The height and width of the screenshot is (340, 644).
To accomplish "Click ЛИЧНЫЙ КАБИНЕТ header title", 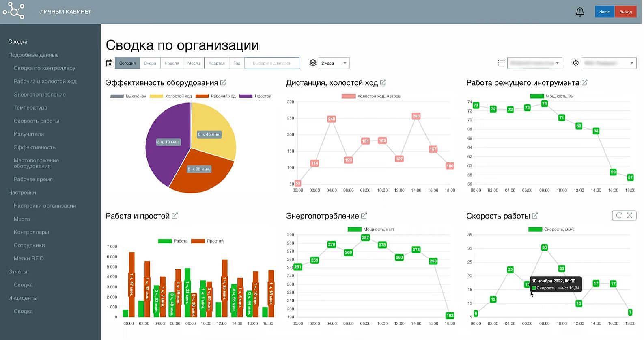I will (65, 12).
